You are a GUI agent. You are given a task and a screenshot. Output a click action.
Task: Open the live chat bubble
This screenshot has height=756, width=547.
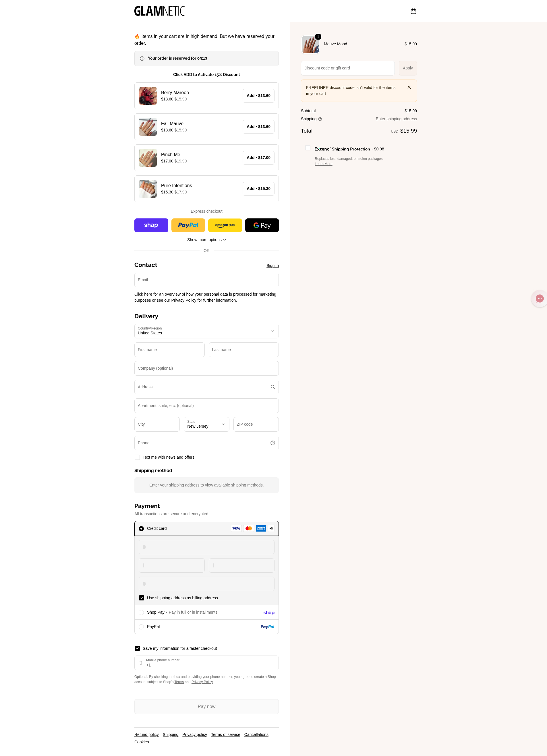[x=539, y=299]
